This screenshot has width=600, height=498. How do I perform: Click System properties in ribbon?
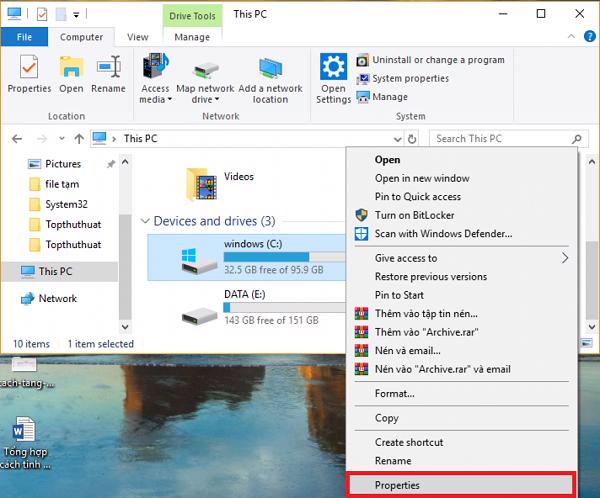coord(409,78)
